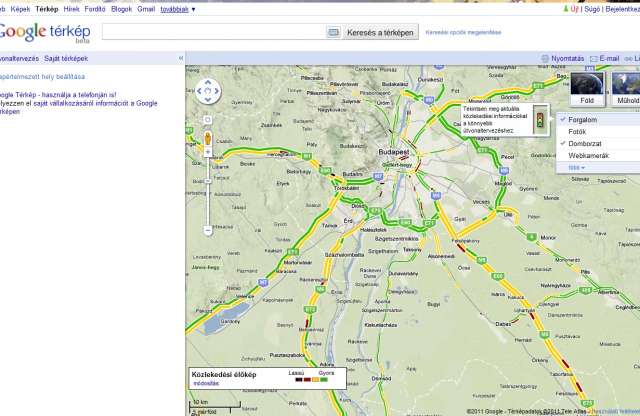
Task: Click the green fast legend swatch
Action: (324, 380)
